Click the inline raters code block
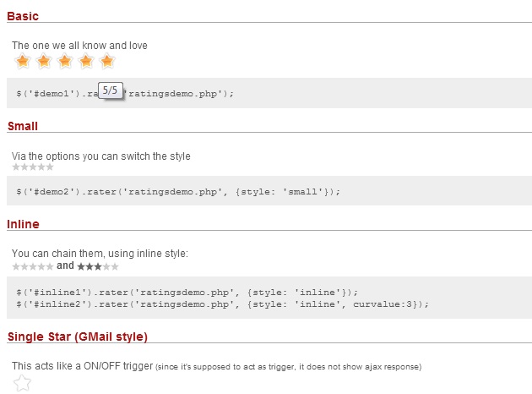532x394 pixels. click(270, 298)
